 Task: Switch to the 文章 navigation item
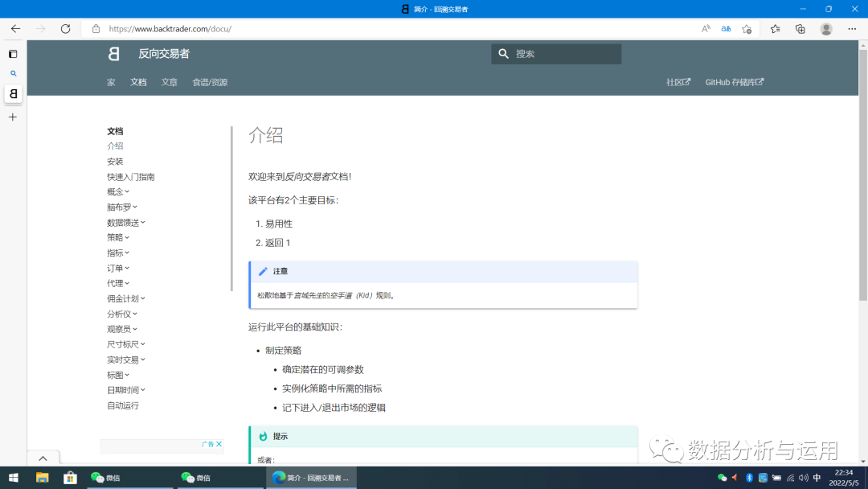pos(169,81)
